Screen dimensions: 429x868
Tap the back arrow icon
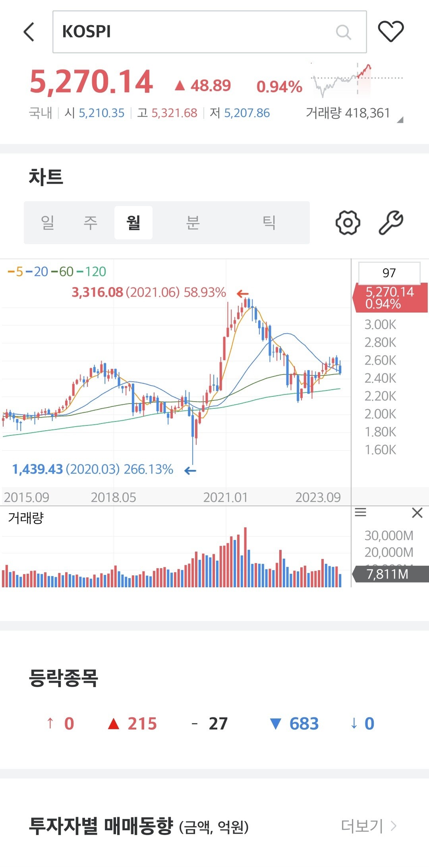[29, 32]
